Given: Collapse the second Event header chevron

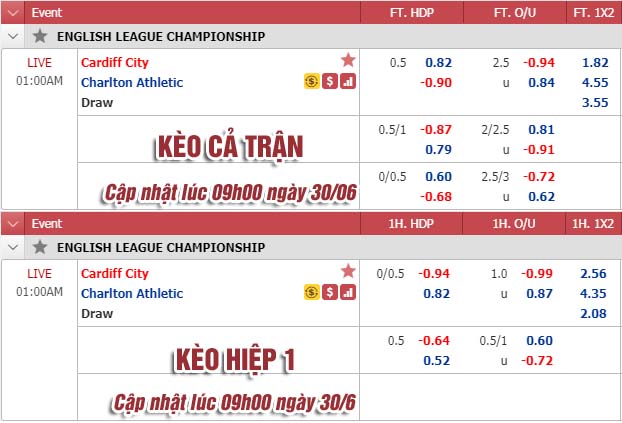Looking at the screenshot, I should point(13,224).
